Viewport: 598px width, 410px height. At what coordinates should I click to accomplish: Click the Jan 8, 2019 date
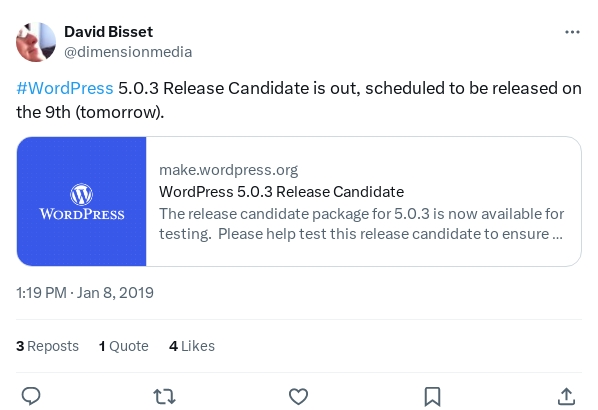(115, 293)
